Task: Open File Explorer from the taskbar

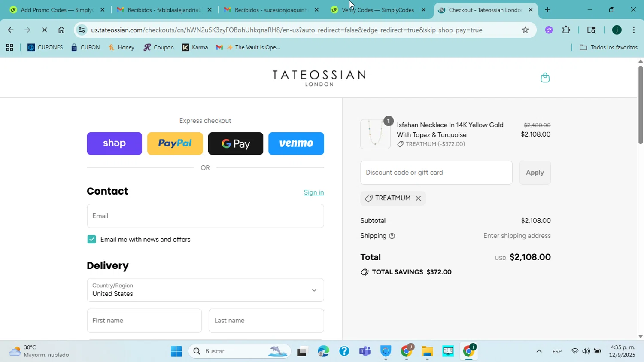Action: point(427,352)
